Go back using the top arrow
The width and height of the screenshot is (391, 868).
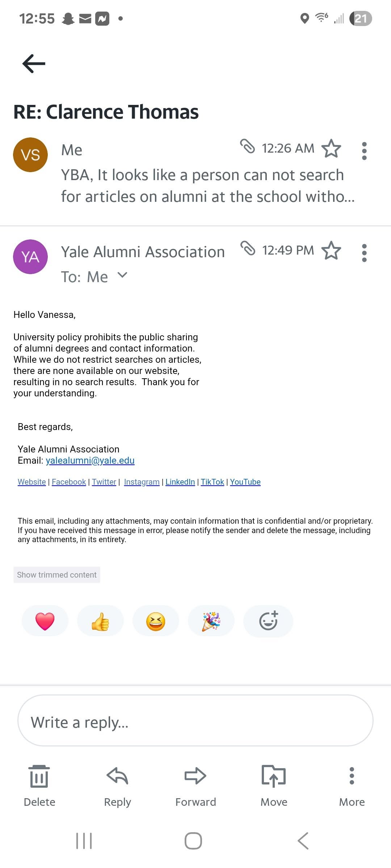(34, 64)
